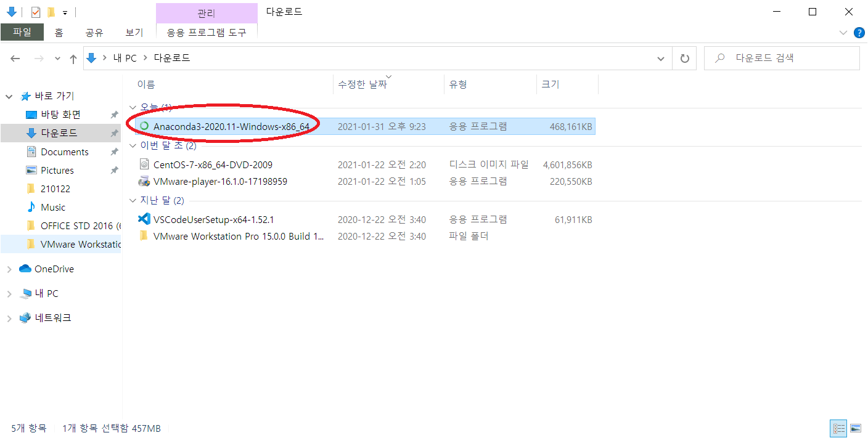This screenshot has height=438, width=868.
Task: Select the VMware Workstation Pro 15.0.0 folder icon
Action: (144, 236)
